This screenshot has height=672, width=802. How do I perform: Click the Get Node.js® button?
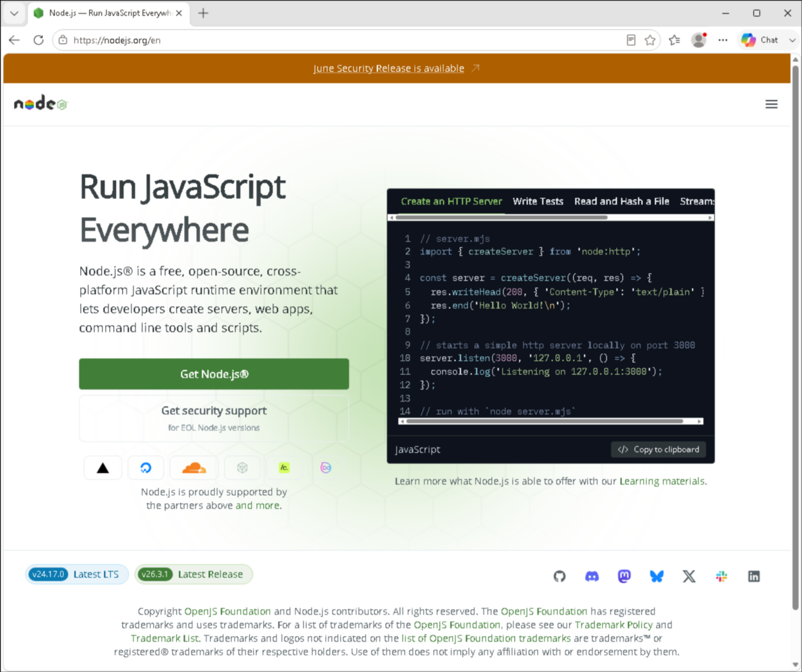[x=214, y=374]
